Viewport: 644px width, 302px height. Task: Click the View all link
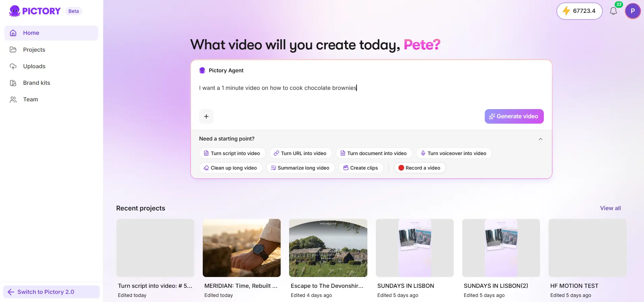pyautogui.click(x=610, y=208)
